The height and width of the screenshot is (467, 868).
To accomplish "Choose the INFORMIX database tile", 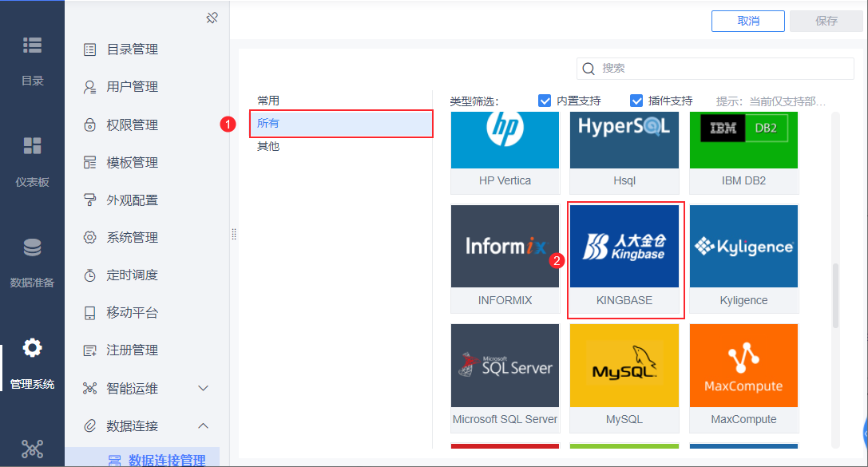I will click(x=505, y=259).
